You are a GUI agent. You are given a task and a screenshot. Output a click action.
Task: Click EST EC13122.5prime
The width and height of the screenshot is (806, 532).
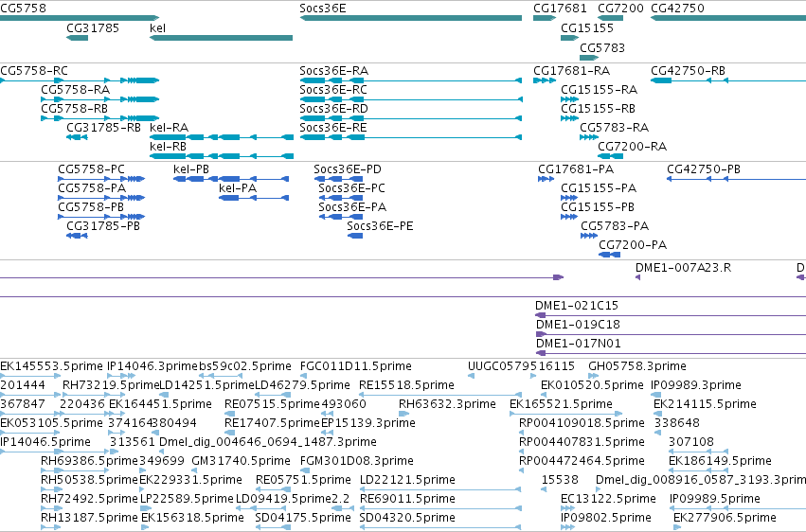568,508
